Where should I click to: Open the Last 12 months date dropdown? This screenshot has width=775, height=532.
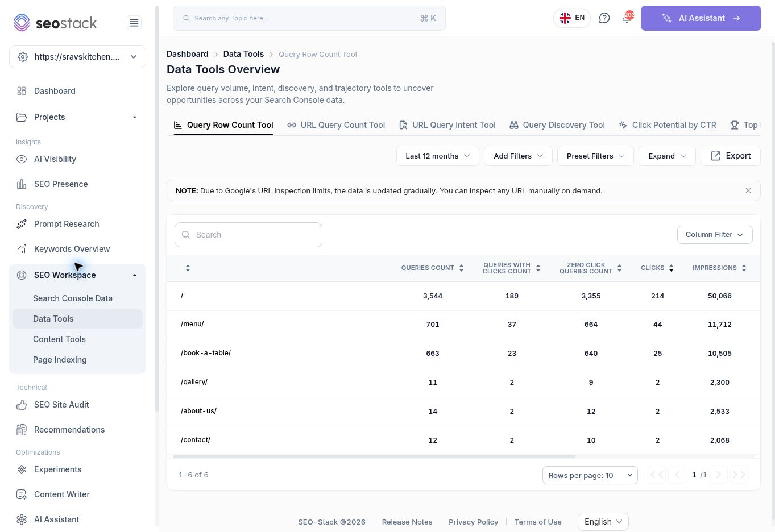(438, 156)
